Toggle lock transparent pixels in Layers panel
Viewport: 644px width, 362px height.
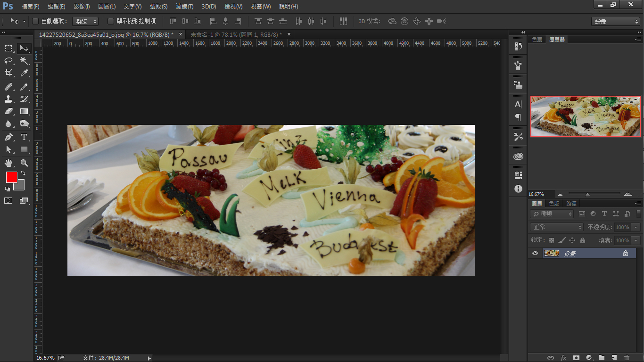[551, 240]
